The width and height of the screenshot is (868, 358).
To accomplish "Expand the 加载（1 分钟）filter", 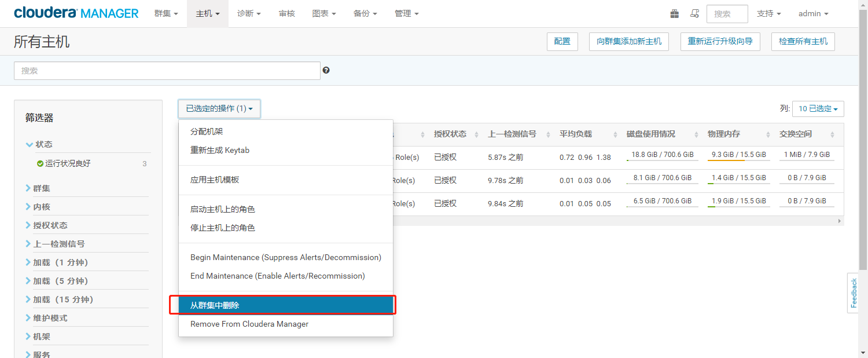I will (x=57, y=262).
